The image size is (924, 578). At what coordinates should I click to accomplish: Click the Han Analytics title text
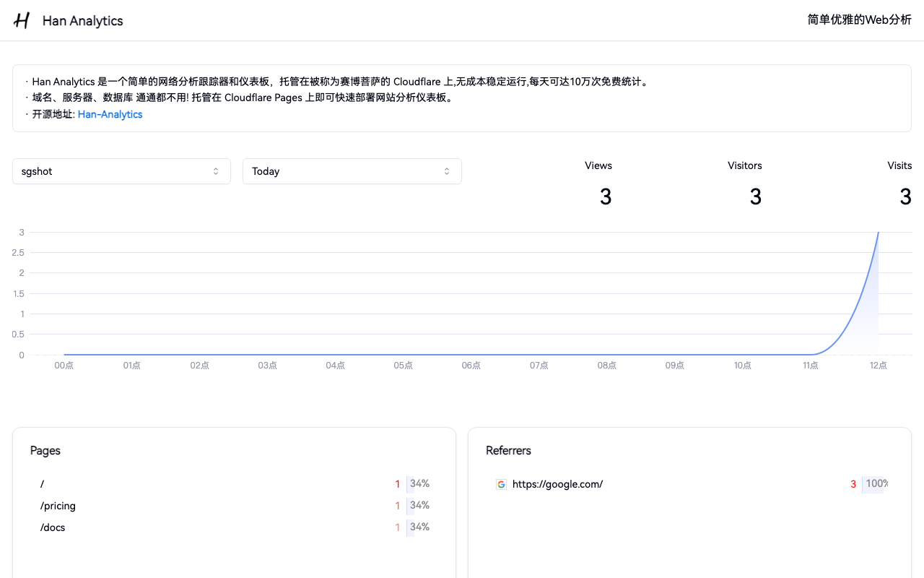[83, 21]
